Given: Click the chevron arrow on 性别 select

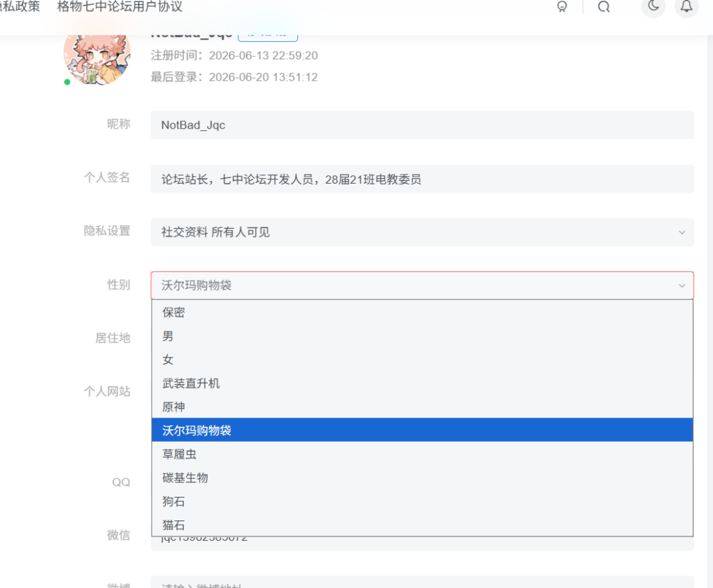Looking at the screenshot, I should point(682,286).
